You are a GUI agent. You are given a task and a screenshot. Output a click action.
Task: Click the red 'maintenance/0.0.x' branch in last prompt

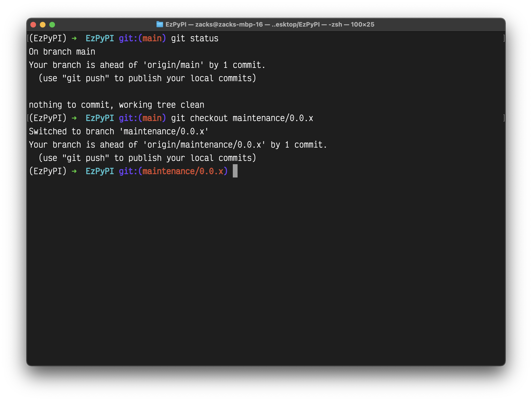(x=183, y=171)
